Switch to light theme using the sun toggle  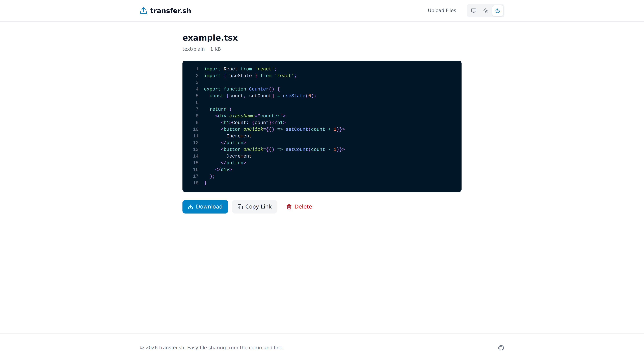pos(486,11)
